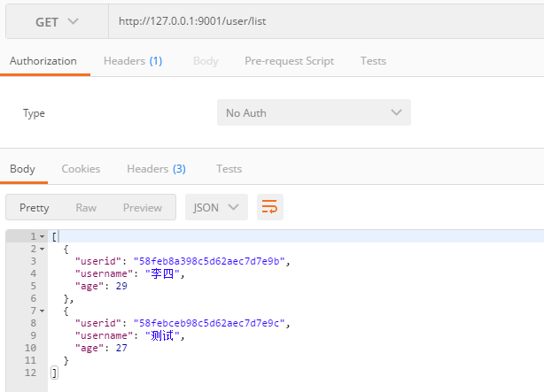Collapse the object at line 7
This screenshot has width=544, height=392.
point(42,311)
